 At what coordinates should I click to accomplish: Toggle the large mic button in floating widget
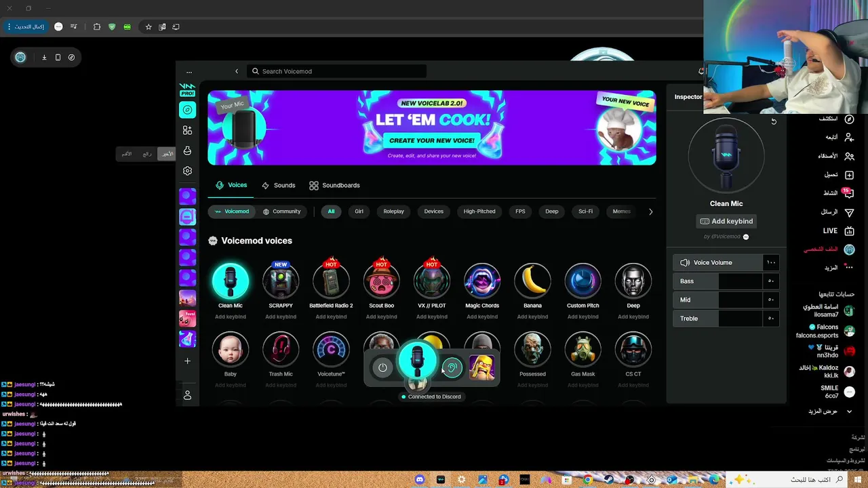coord(417,361)
